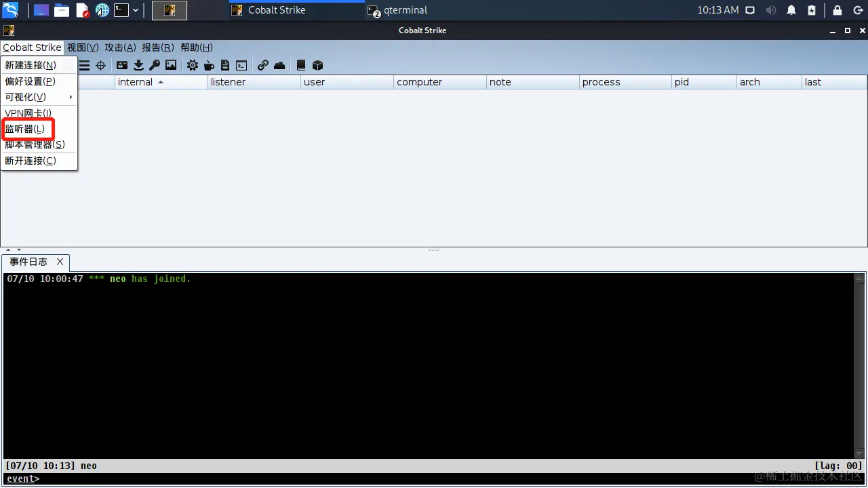
Task: Collapse split pane with up arrow
Action: click(x=8, y=250)
